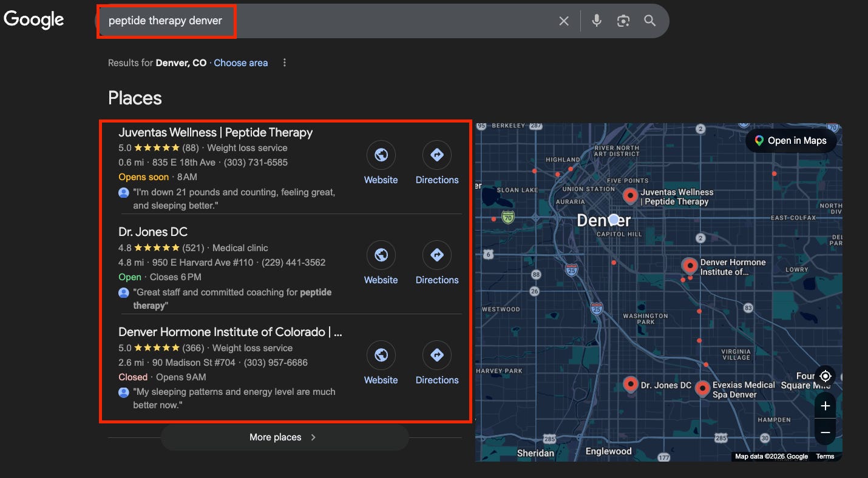This screenshot has height=478, width=868.
Task: Click the Denver Hormone Institute map pin
Action: [690, 266]
